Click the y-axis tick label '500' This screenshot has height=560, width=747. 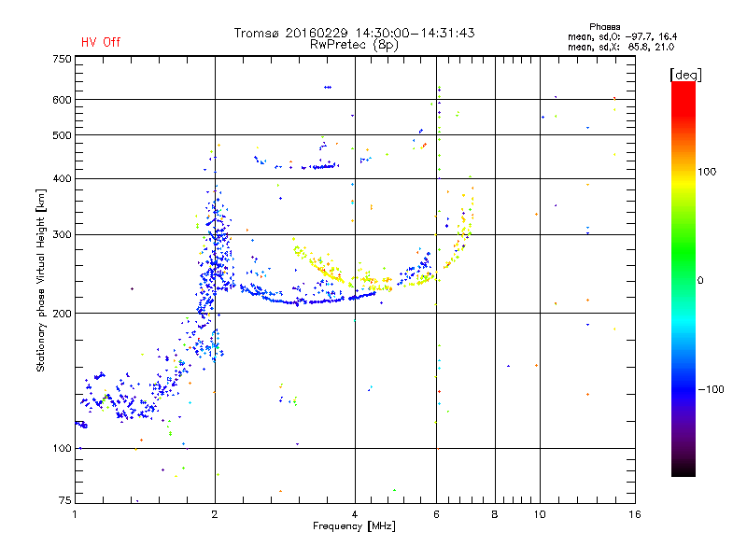(x=62, y=135)
